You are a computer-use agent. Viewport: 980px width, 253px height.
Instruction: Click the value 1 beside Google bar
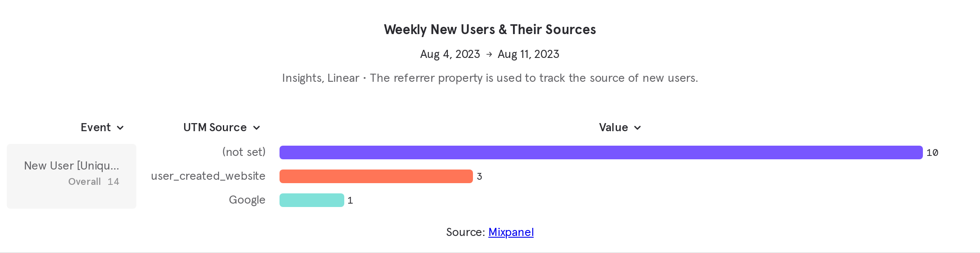350,200
